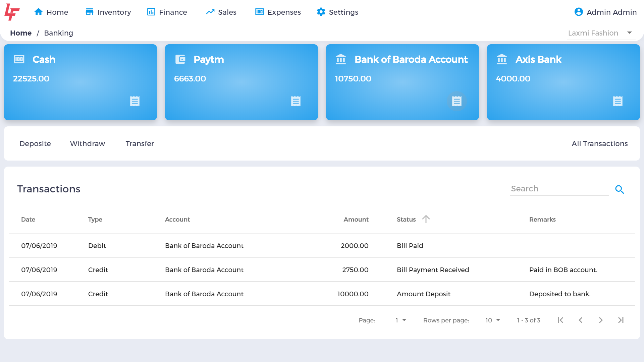Screen dimensions: 644x362
Task: Click the Cash balance 22525.00
Action: point(31,79)
